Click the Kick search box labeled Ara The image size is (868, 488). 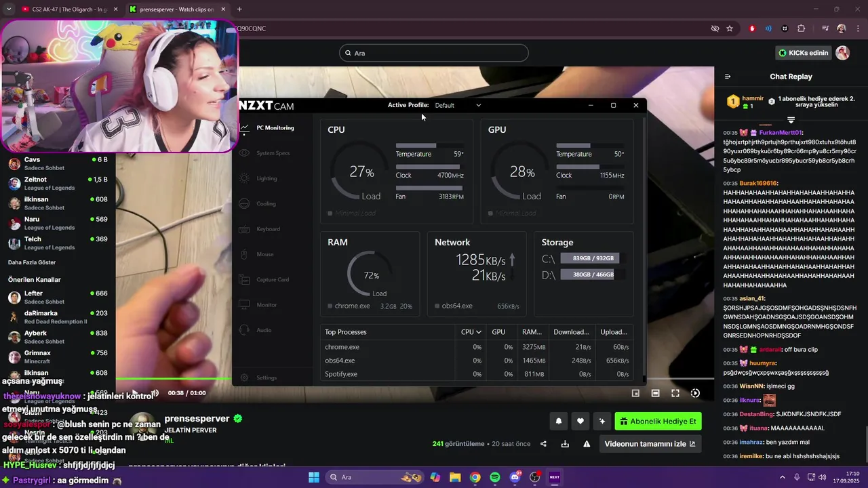tap(434, 53)
